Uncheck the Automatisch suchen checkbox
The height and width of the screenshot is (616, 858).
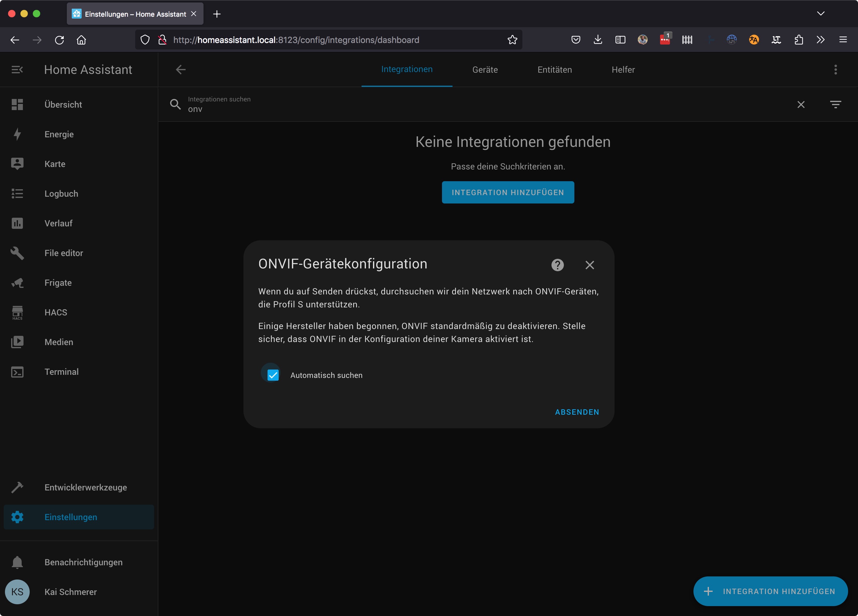(273, 375)
